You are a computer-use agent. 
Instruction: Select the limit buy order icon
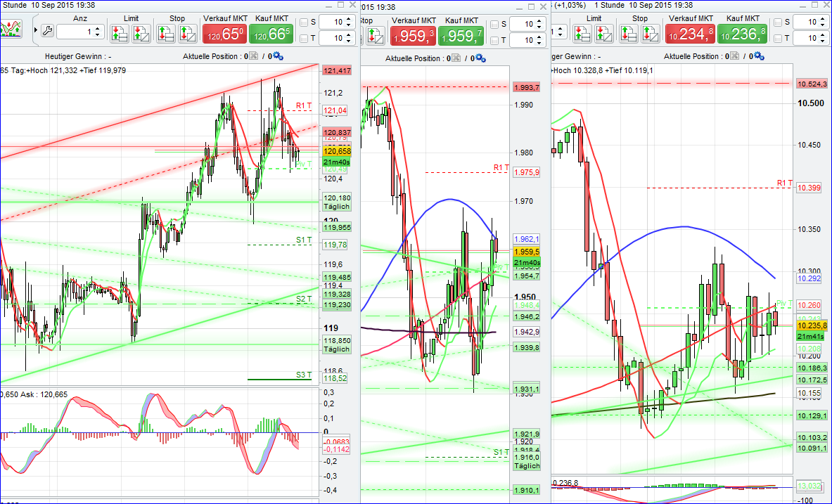[119, 33]
